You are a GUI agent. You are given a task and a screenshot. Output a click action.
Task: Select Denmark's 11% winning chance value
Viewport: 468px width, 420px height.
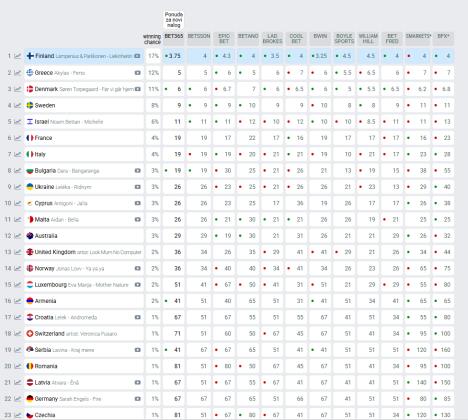pyautogui.click(x=153, y=89)
